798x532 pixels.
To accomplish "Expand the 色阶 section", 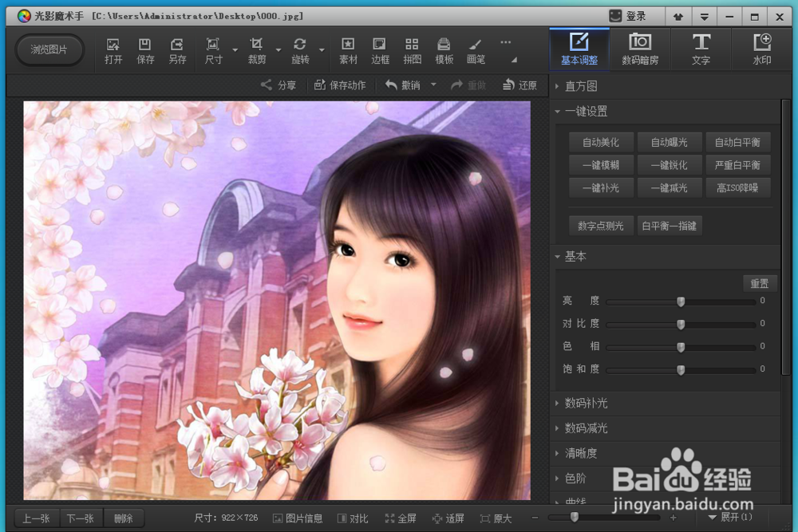I will (x=557, y=478).
